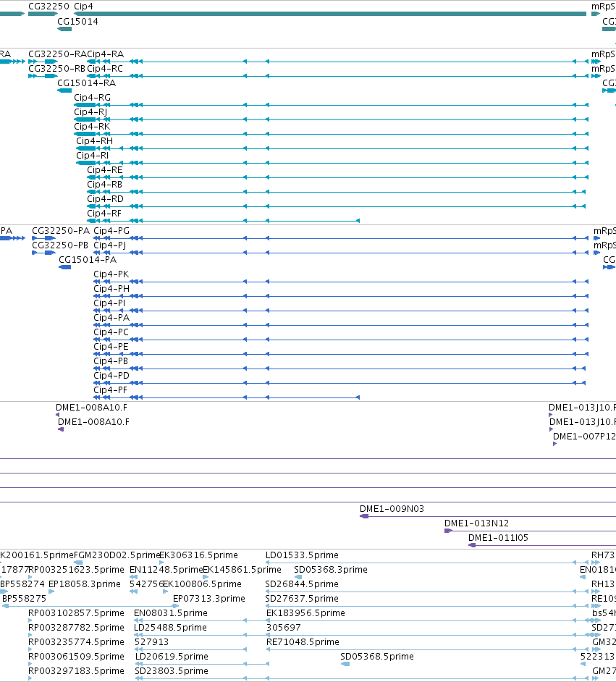Select the CG32250-PB protein label
This screenshot has width=616, height=682.
pyautogui.click(x=60, y=245)
